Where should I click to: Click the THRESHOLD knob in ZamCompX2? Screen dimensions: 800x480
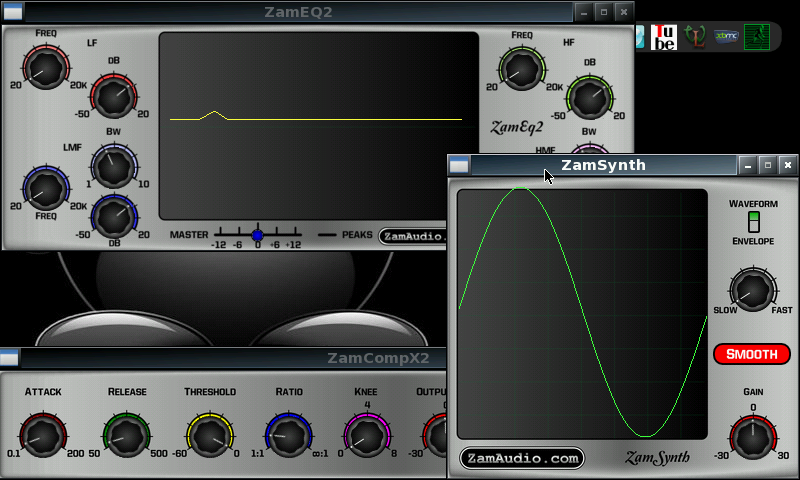click(x=210, y=435)
